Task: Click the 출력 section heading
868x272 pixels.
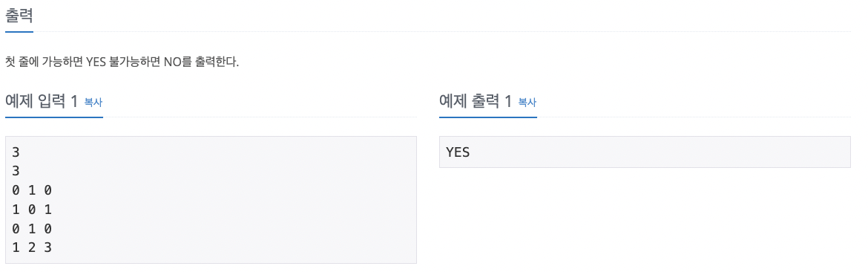Action: pos(19,16)
